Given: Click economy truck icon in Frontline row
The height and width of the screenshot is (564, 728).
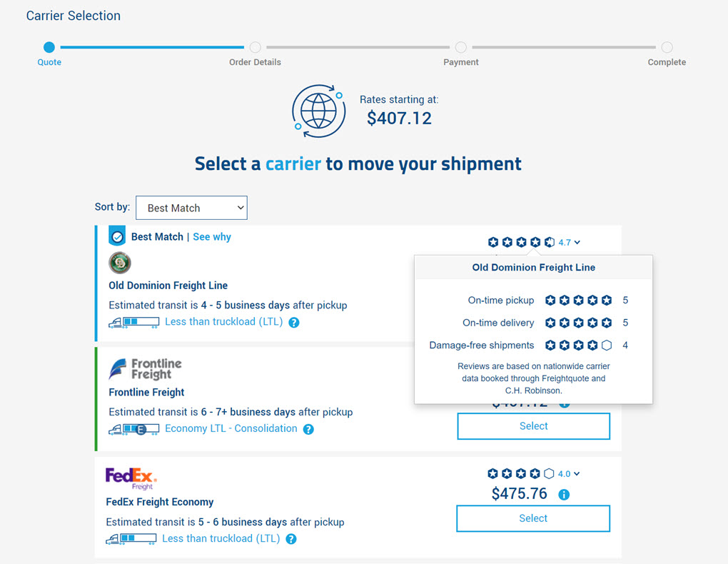Looking at the screenshot, I should (x=133, y=429).
